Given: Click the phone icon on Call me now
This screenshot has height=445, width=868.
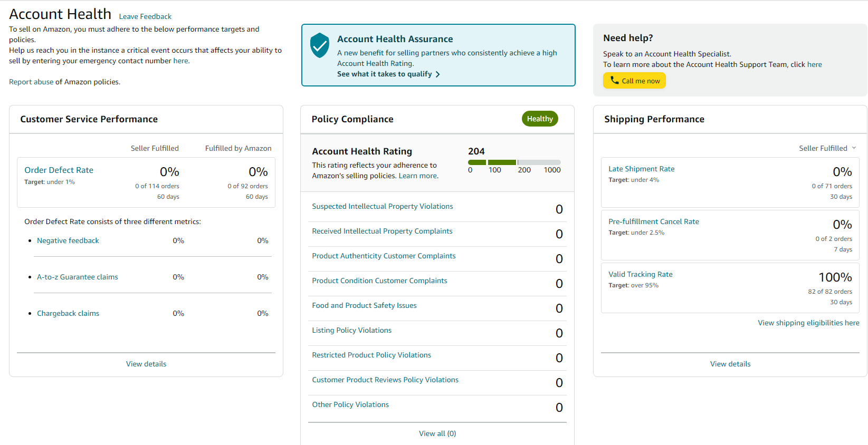Looking at the screenshot, I should tap(614, 80).
